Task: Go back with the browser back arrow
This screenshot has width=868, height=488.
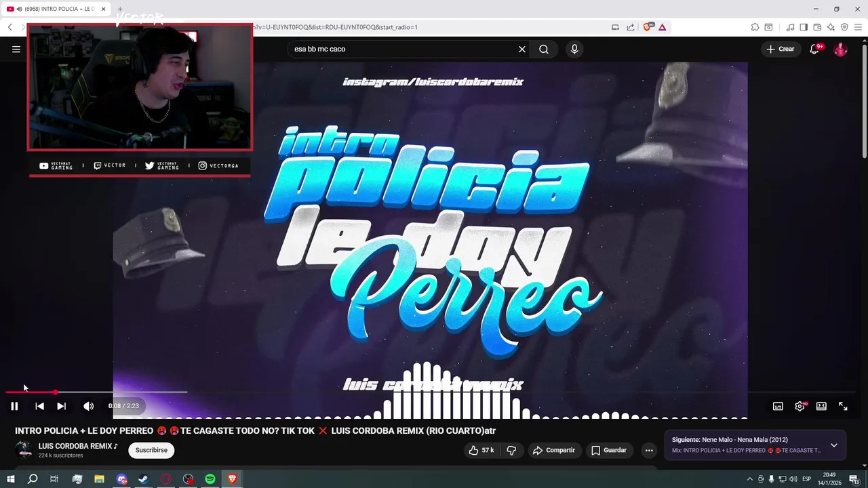Action: coord(9,27)
